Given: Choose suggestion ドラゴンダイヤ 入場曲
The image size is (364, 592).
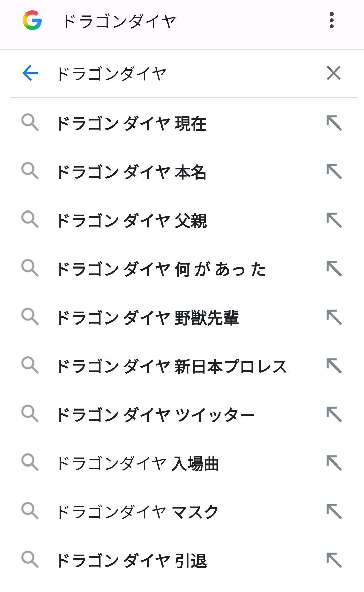Looking at the screenshot, I should (x=138, y=463).
